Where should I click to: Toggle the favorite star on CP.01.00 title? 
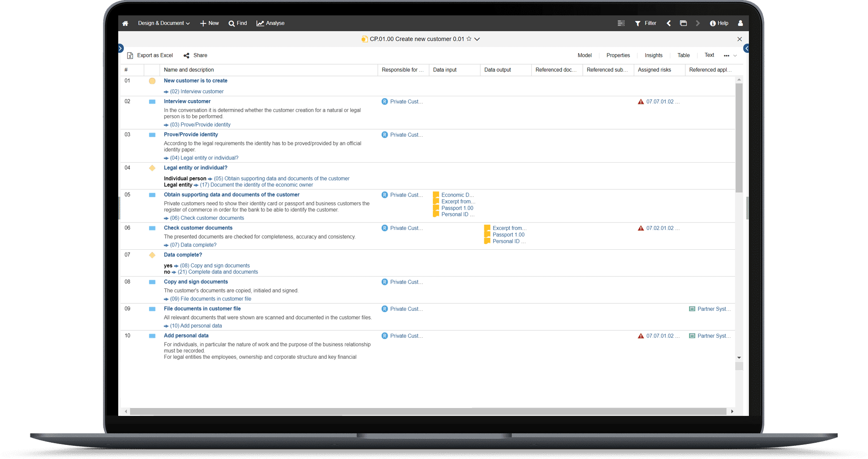tap(469, 39)
